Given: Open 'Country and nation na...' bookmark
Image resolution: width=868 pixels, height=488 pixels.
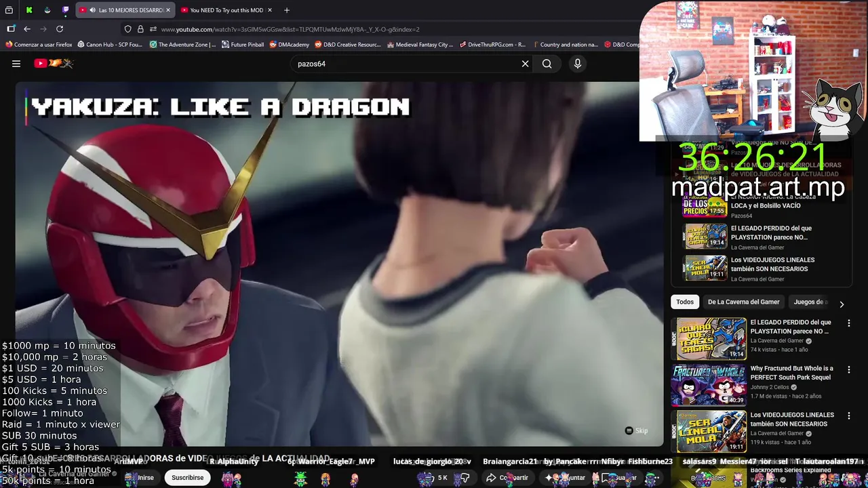Looking at the screenshot, I should 565,45.
